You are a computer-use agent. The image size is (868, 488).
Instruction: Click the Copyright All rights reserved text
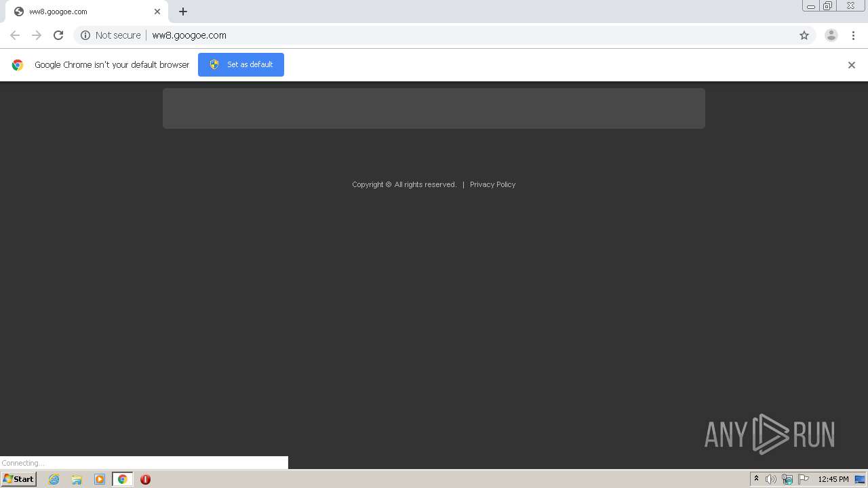coord(404,184)
